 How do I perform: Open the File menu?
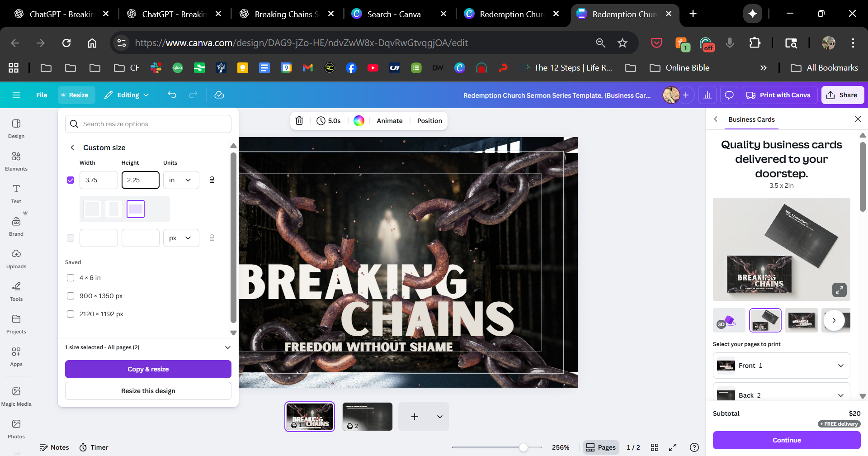[42, 95]
